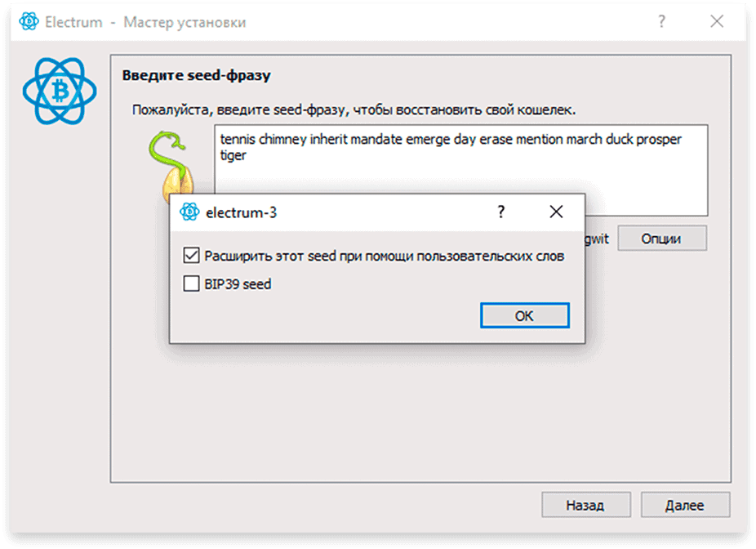Click the electrum-3 dialog logo icon
The height and width of the screenshot is (549, 756).
pos(189,212)
